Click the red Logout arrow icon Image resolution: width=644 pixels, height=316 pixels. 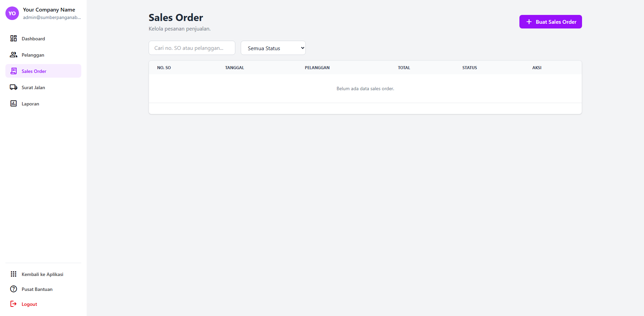[14, 303]
